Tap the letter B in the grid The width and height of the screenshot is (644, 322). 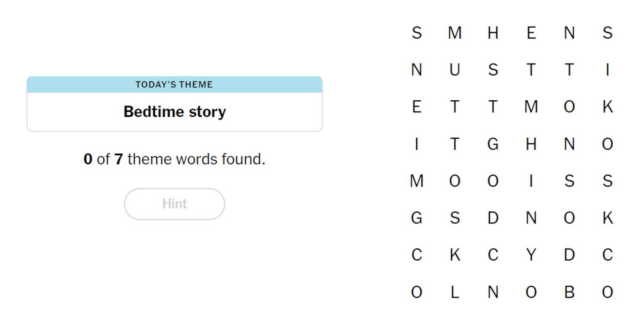[x=569, y=292]
